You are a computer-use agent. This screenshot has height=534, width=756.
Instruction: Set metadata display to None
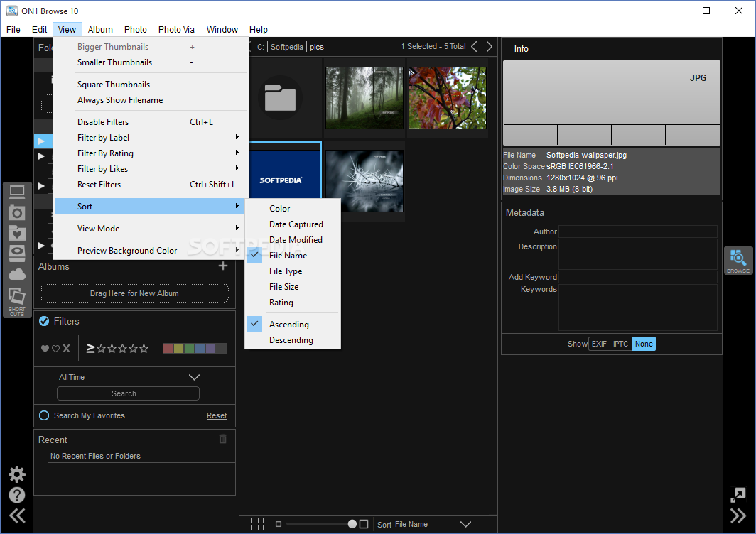click(644, 344)
